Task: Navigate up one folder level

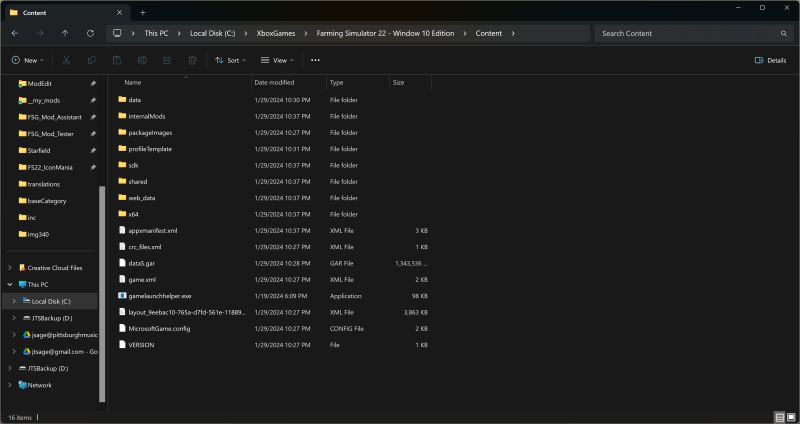Action: (x=65, y=33)
